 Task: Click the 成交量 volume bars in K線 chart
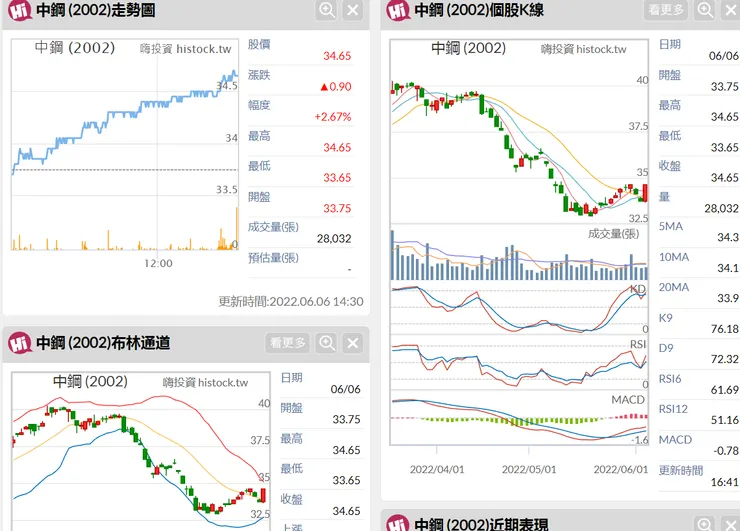click(x=519, y=262)
